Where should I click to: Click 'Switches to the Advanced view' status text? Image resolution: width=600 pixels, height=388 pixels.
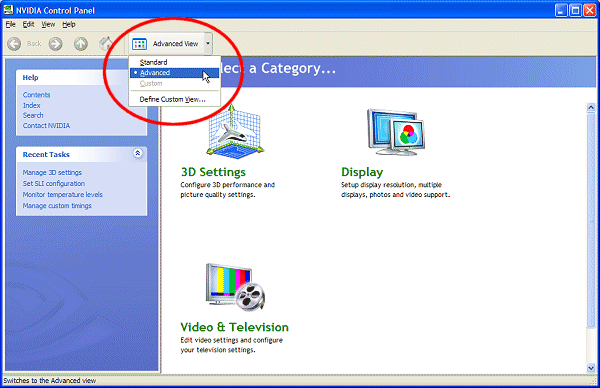pos(50,381)
